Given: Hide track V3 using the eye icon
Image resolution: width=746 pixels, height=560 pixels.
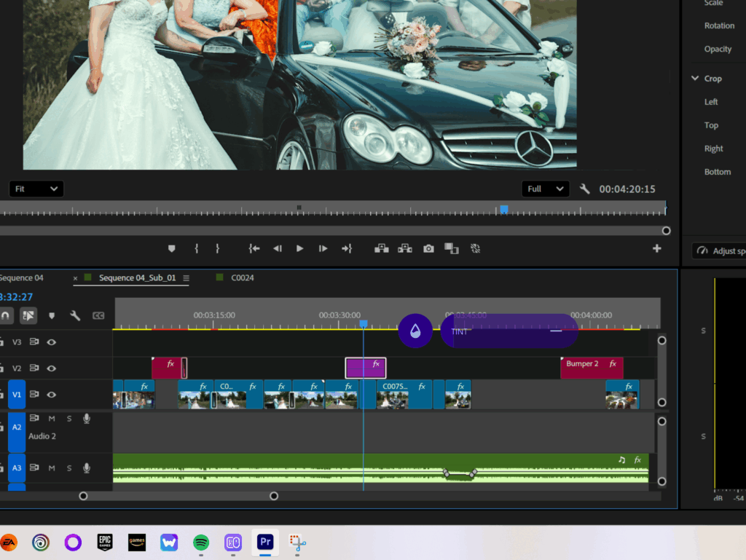Looking at the screenshot, I should 52,342.
